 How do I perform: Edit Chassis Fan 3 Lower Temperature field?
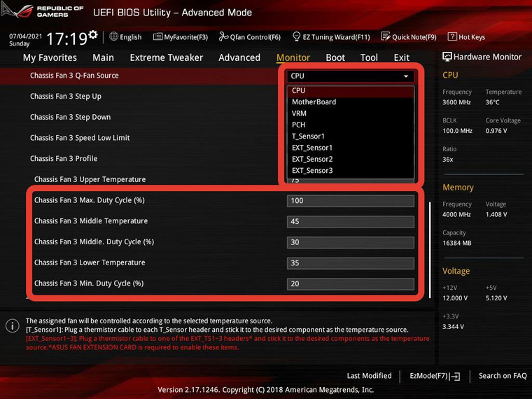tap(351, 263)
